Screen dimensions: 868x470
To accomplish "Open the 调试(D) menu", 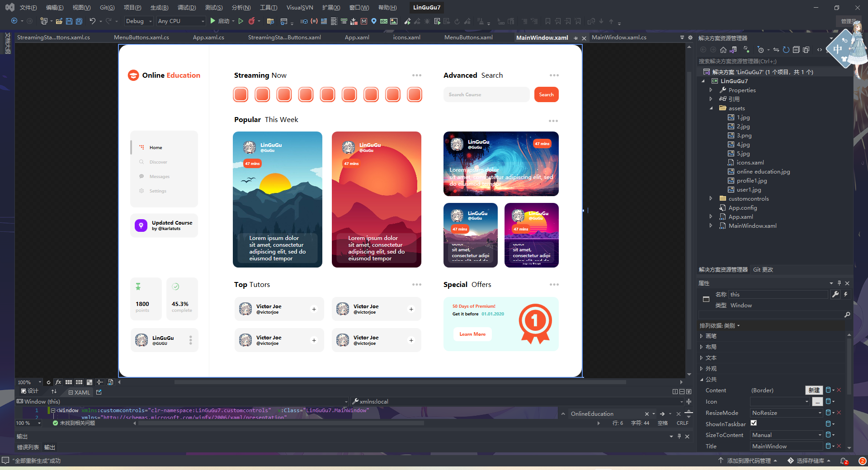I will pos(187,7).
